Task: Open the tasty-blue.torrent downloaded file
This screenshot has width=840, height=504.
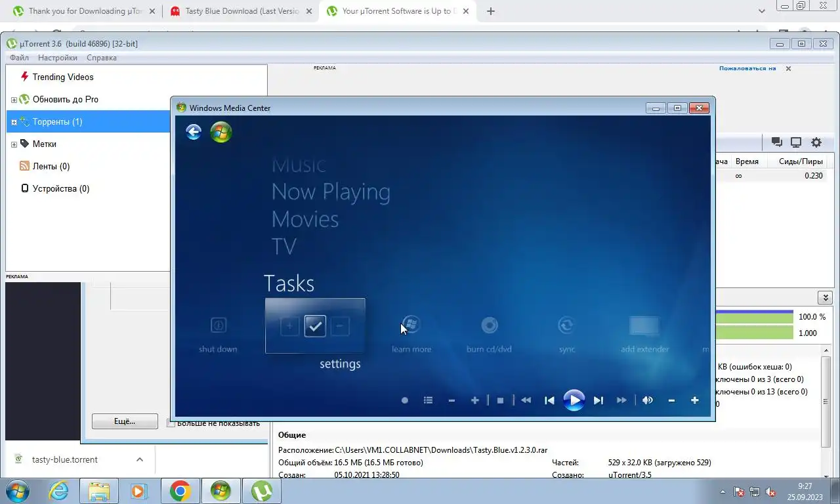Action: click(64, 459)
